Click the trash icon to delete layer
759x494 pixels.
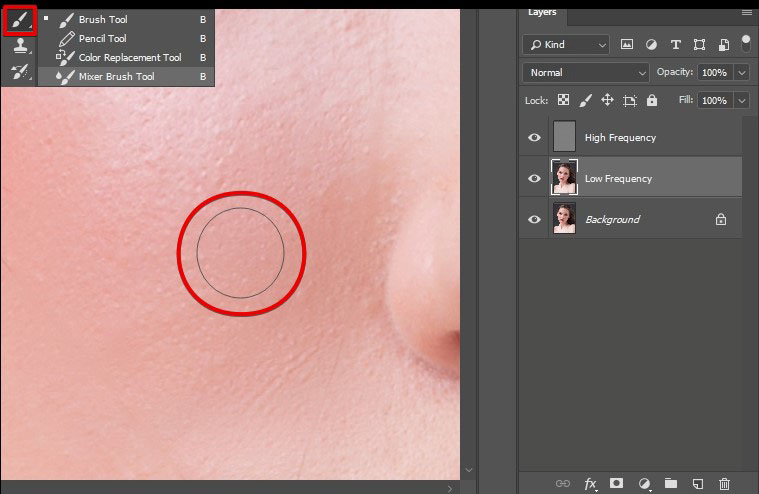[725, 483]
